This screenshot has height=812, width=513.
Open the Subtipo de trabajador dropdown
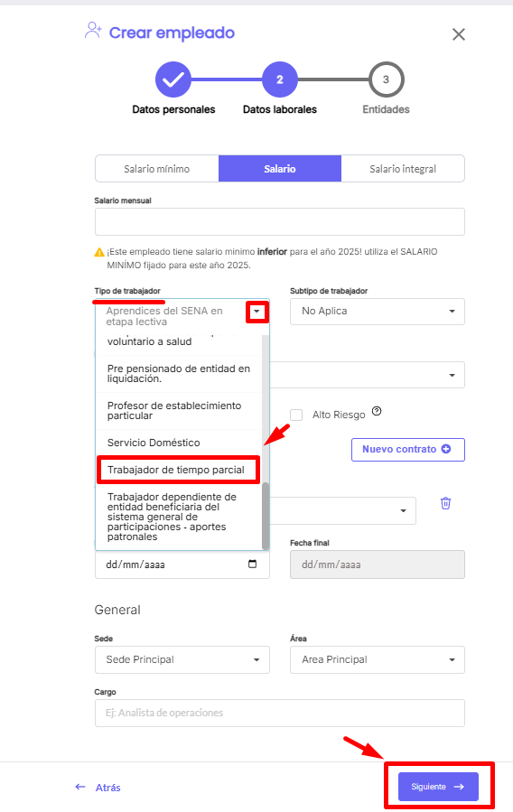point(378,312)
